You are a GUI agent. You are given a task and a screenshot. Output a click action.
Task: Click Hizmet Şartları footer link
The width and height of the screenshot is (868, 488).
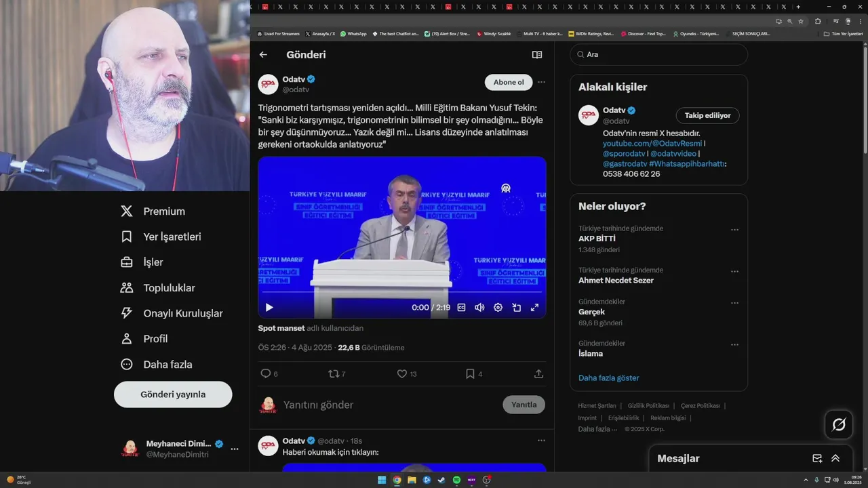[597, 405]
